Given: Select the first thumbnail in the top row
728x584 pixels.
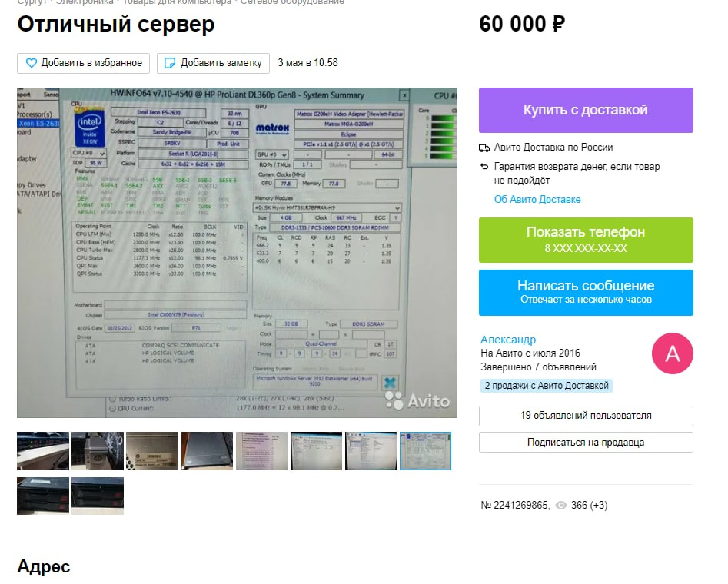Looking at the screenshot, I should [43, 451].
